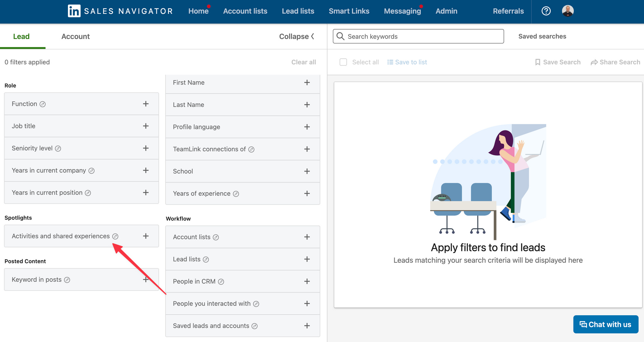644x342 pixels.
Task: Open Lead lists in the top navigation
Action: coord(298,11)
